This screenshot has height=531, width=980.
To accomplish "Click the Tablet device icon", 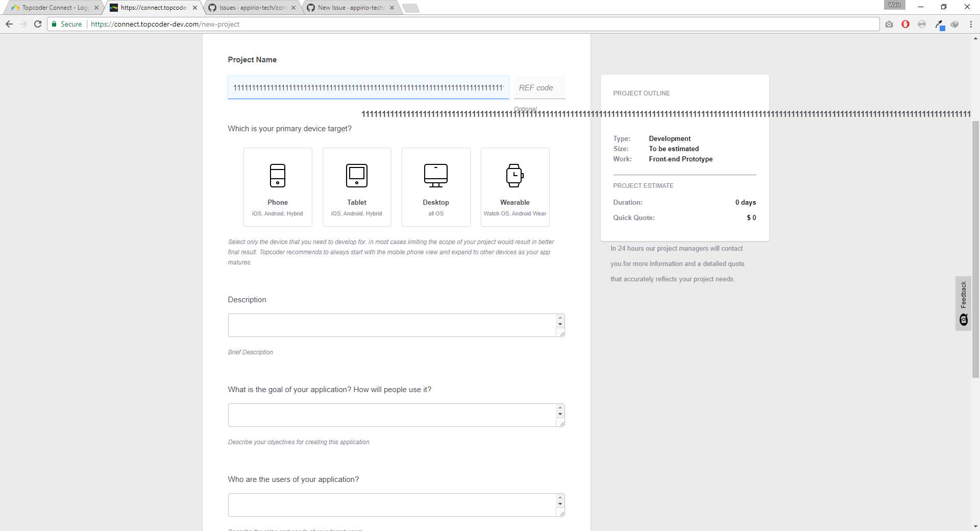I will coord(357,176).
